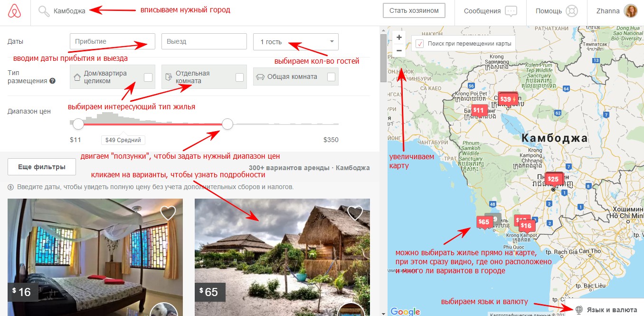The image size is (644, 316).
Task: Open the "Язык и валюта" selector
Action: click(606, 310)
